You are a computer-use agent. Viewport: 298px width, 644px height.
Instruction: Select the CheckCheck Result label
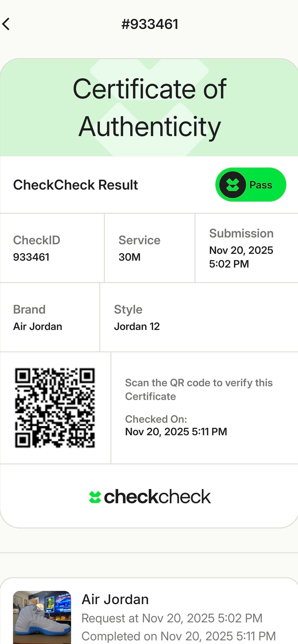click(x=75, y=185)
